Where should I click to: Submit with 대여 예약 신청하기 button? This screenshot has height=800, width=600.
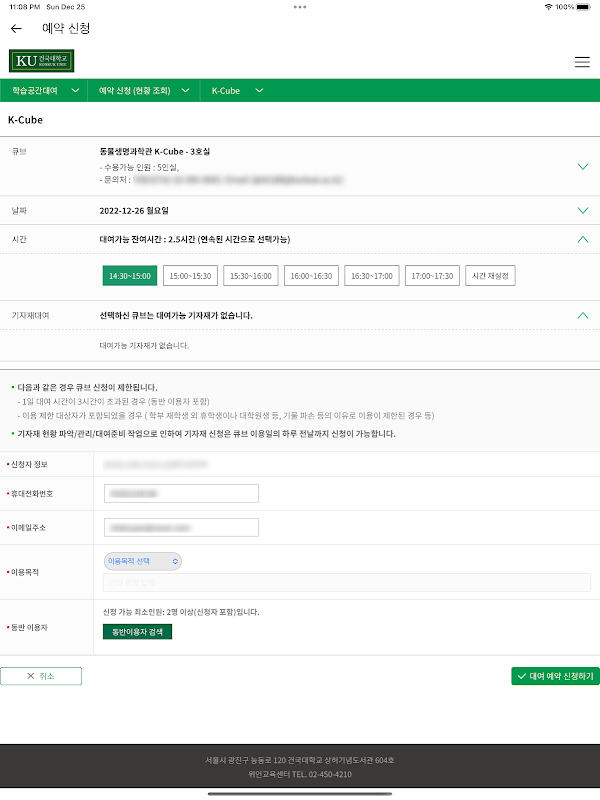tap(555, 676)
